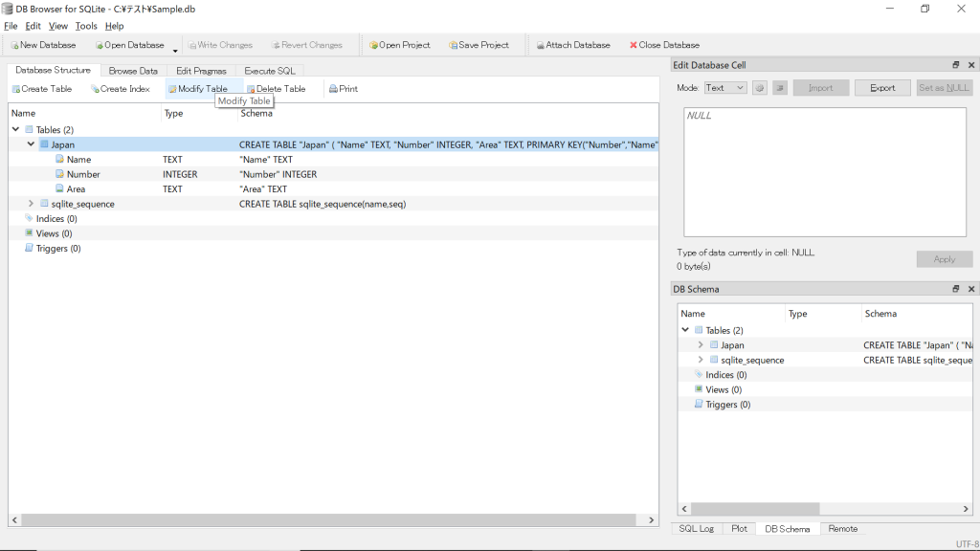Select sqlite_sequence row in main tree
The height and width of the screenshot is (551, 980).
[x=334, y=204]
